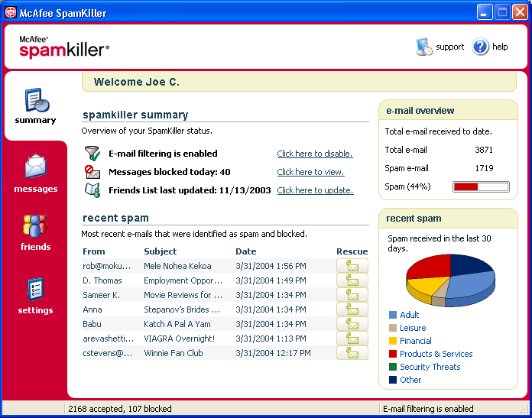Click the support computer icon
Viewport: 532px width, 418px height.
(424, 47)
